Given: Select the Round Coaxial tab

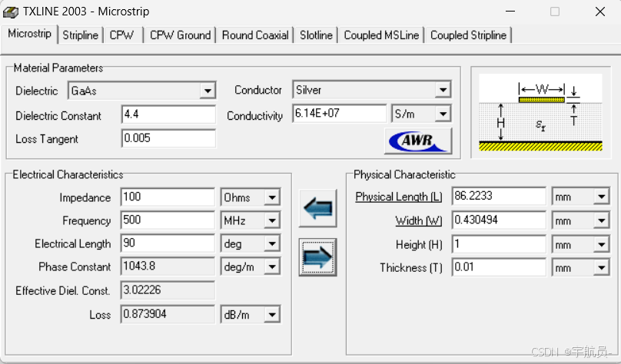Looking at the screenshot, I should tap(255, 35).
